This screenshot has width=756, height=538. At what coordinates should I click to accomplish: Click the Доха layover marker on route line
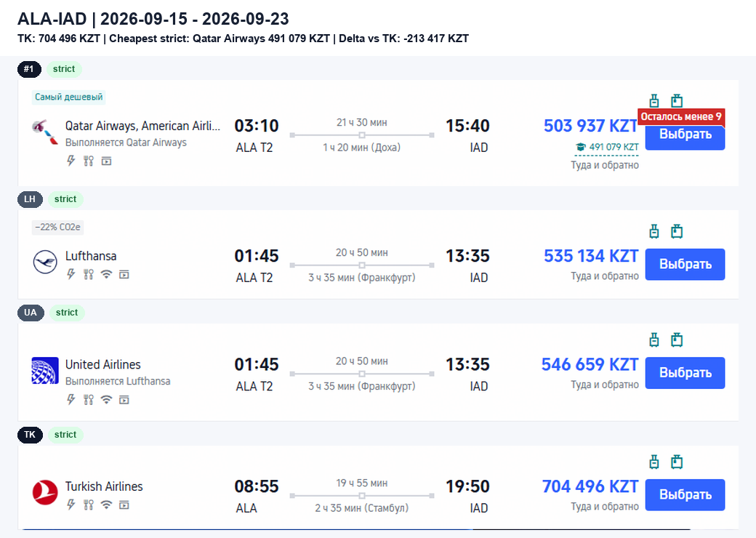point(361,135)
